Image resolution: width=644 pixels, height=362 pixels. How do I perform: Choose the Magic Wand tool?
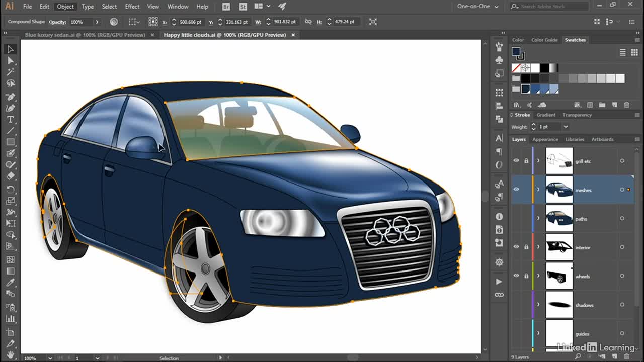[10, 72]
